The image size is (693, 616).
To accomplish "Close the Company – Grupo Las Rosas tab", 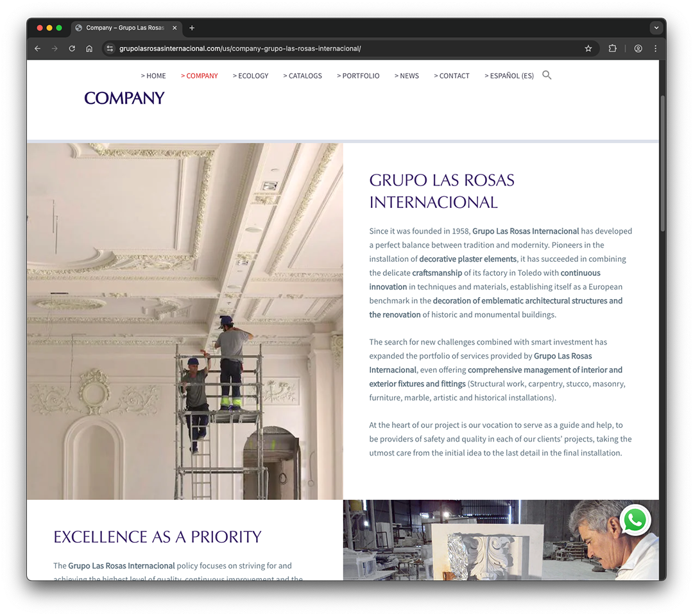I will click(x=175, y=28).
